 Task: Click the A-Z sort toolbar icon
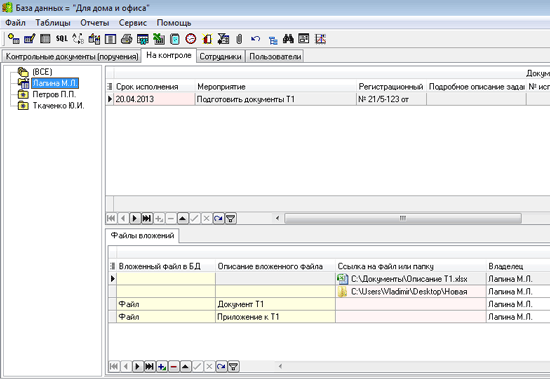coord(78,39)
